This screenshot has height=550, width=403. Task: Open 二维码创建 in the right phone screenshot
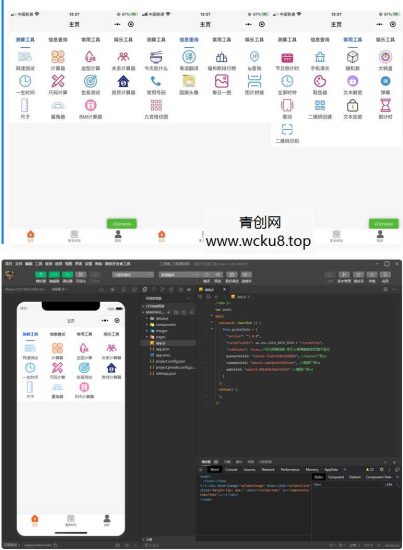point(320,109)
